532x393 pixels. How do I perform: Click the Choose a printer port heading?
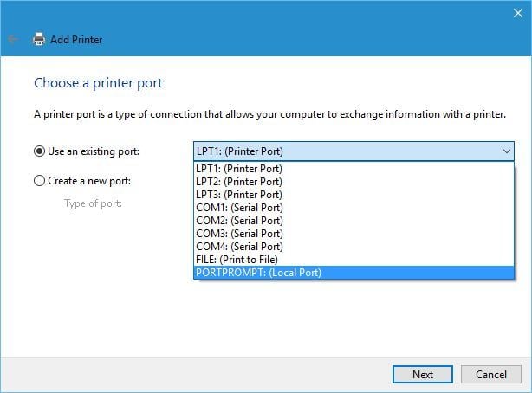pyautogui.click(x=98, y=83)
